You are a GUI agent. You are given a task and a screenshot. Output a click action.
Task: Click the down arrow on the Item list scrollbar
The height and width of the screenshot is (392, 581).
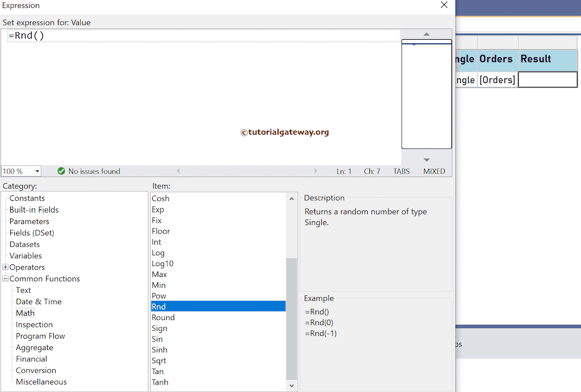(x=291, y=385)
